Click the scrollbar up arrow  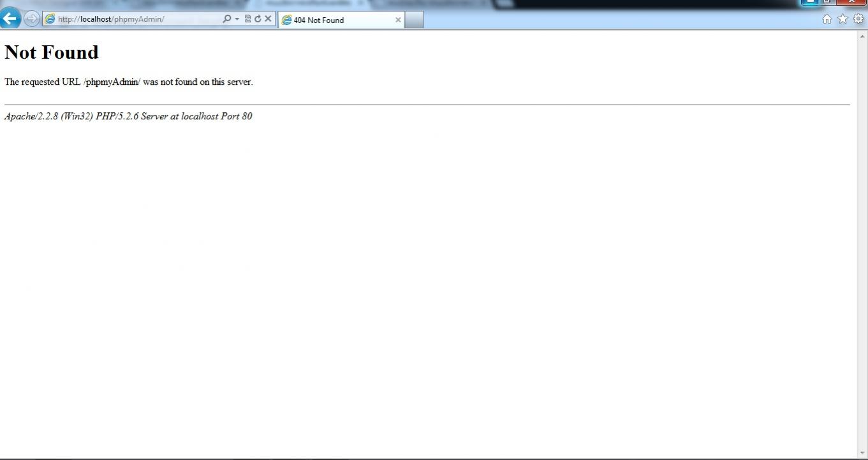click(x=862, y=36)
